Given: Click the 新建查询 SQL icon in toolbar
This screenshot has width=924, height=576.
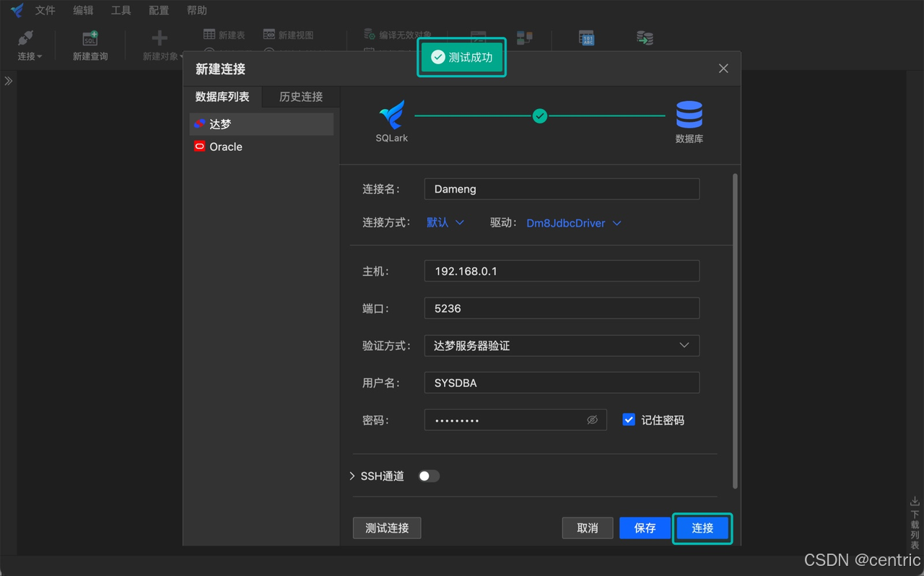Looking at the screenshot, I should [90, 38].
